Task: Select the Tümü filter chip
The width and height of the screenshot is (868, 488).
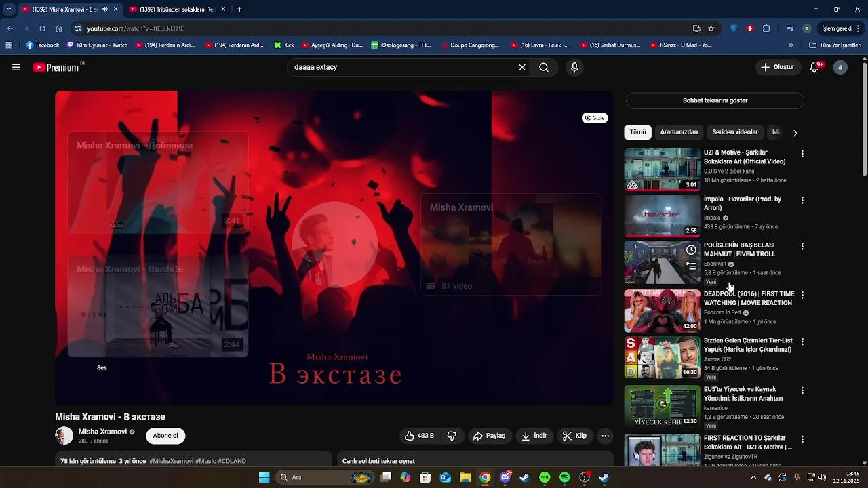Action: point(638,132)
